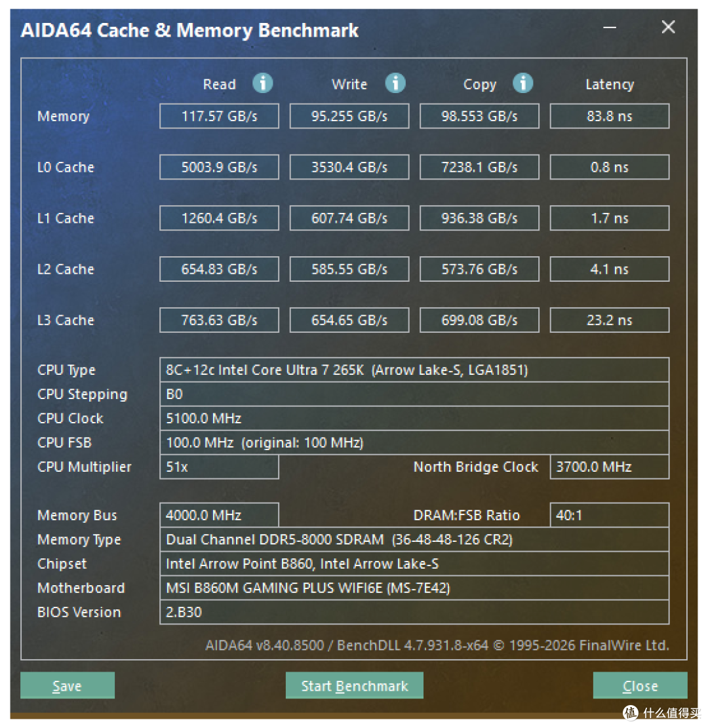Select the Memory Copy value 98.553 GB/s
This screenshot has width=708, height=728.
point(479,116)
